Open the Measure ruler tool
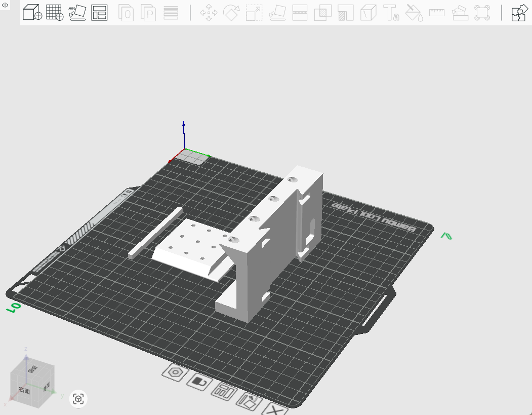The image size is (532, 415). click(437, 13)
